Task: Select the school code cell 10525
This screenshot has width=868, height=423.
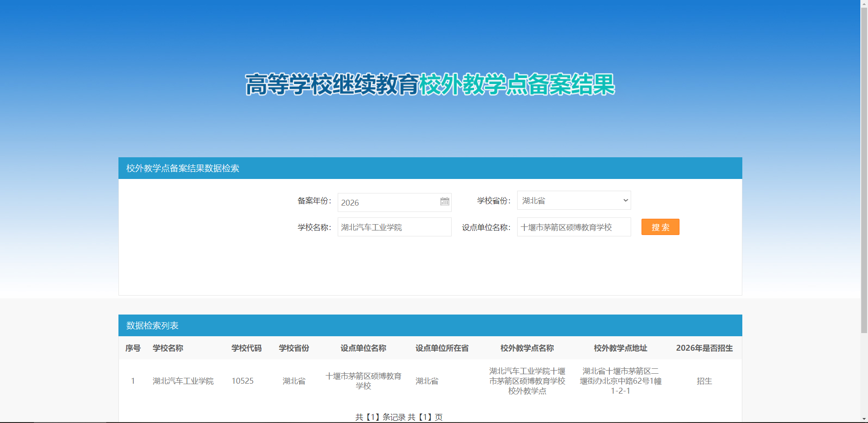Action: (x=243, y=381)
